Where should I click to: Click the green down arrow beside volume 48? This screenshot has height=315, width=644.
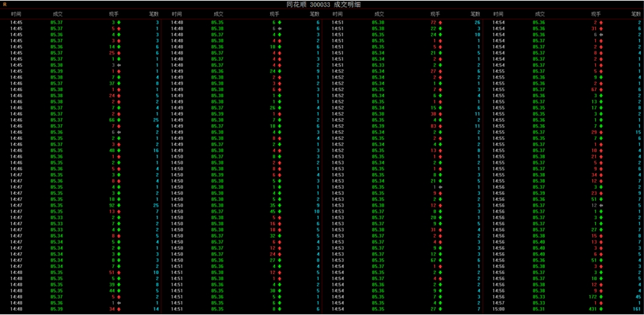tap(119, 151)
